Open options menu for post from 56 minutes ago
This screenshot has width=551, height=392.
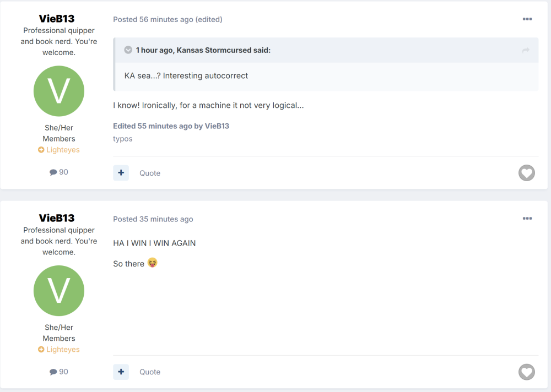click(x=527, y=19)
